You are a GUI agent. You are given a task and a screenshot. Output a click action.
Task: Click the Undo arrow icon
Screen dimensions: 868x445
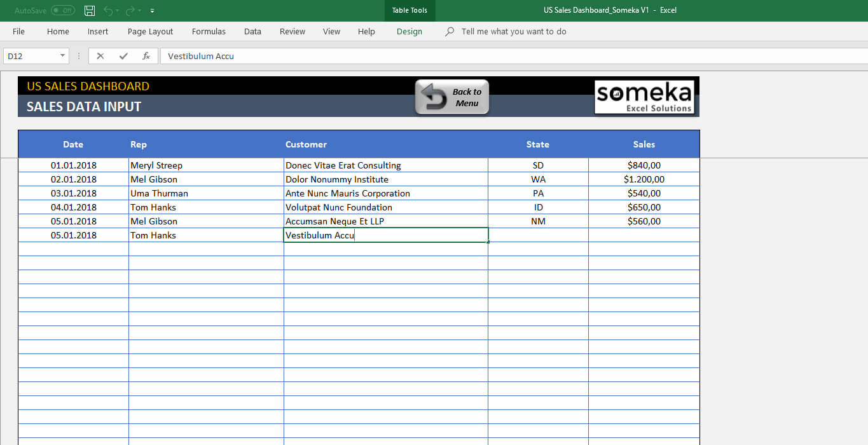point(108,11)
